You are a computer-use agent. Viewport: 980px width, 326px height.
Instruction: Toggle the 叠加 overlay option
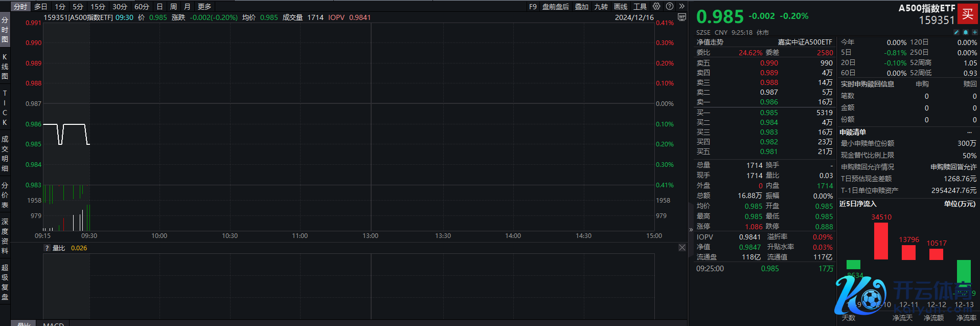pos(582,7)
